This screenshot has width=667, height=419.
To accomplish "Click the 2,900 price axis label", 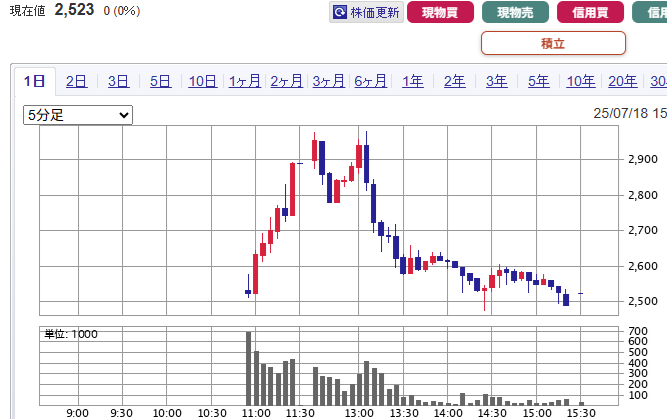I will [x=643, y=159].
